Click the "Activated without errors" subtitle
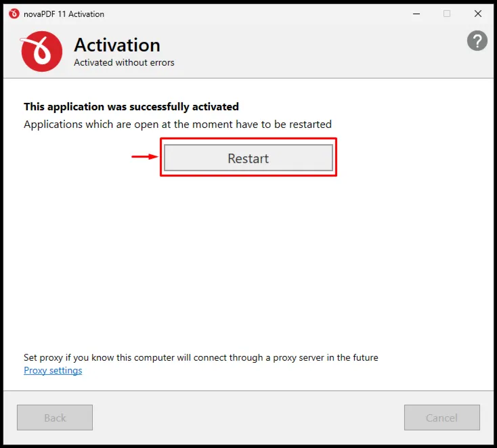 pos(124,62)
